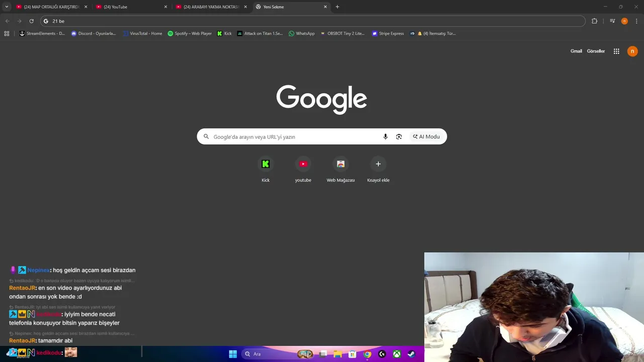Image resolution: width=644 pixels, height=362 pixels.
Task: Open the Görseller link
Action: [x=596, y=51]
